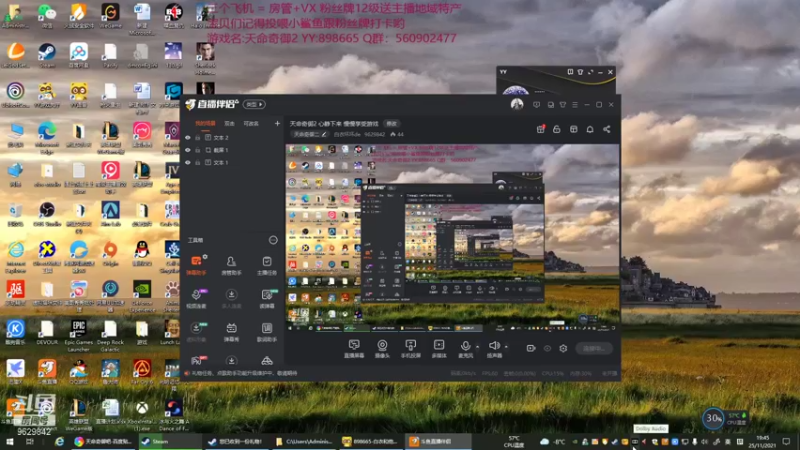Screen dimensions: 800x450
Task: Open Epic Games Launcher desktop icon
Action: [78, 336]
